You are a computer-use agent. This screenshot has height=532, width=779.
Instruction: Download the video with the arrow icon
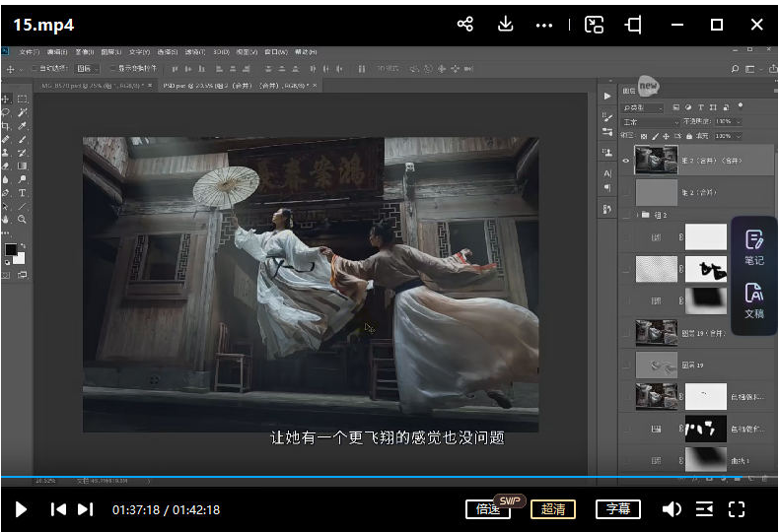(505, 24)
